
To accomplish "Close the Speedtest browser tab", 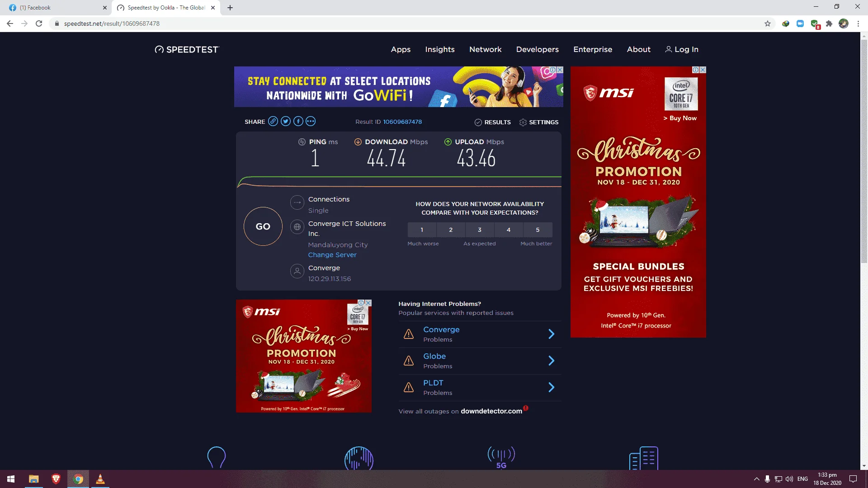I will click(213, 8).
